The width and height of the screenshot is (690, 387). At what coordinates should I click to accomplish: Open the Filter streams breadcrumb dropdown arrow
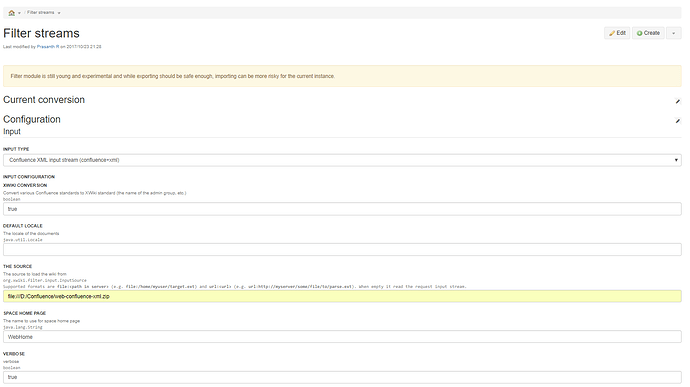pyautogui.click(x=59, y=13)
